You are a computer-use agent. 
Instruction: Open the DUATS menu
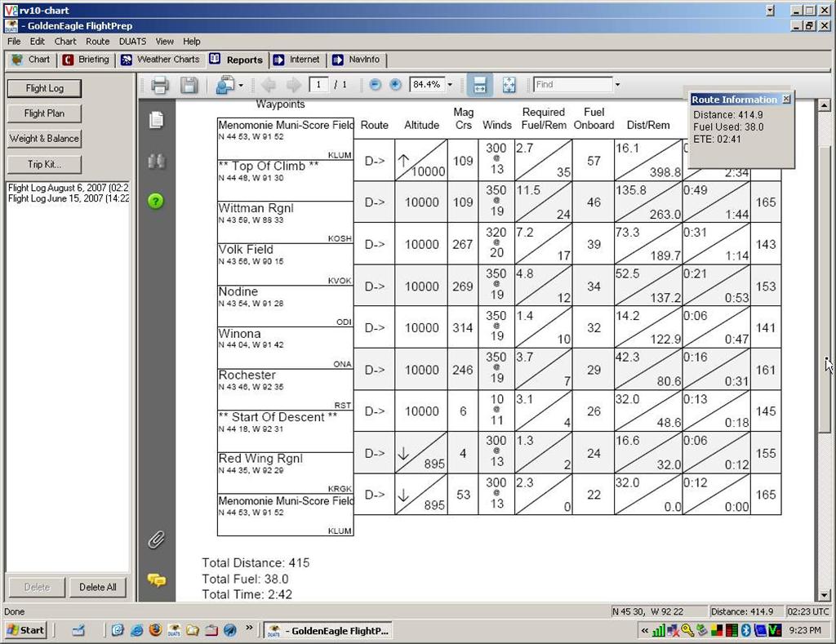(132, 41)
